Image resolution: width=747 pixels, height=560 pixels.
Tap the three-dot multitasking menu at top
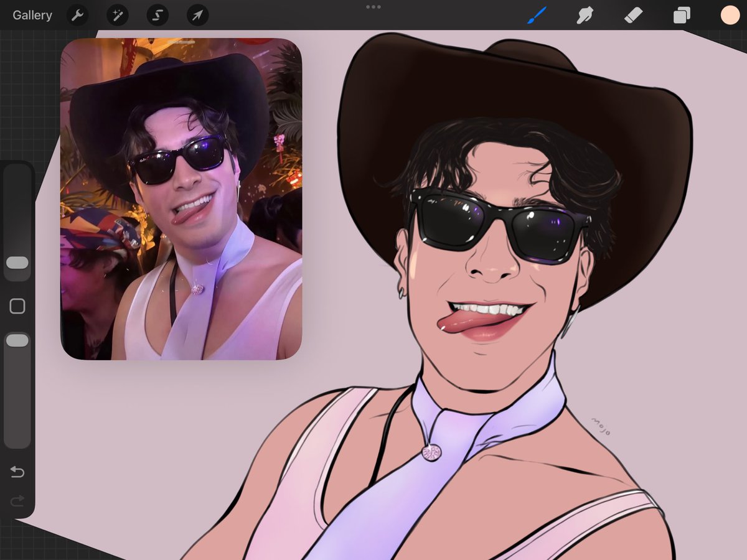tap(374, 7)
